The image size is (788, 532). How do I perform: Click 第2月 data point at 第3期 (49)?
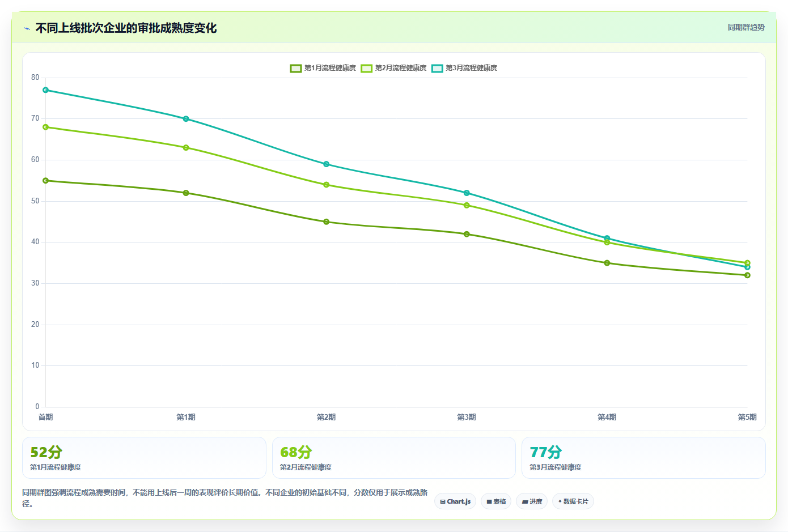point(467,206)
